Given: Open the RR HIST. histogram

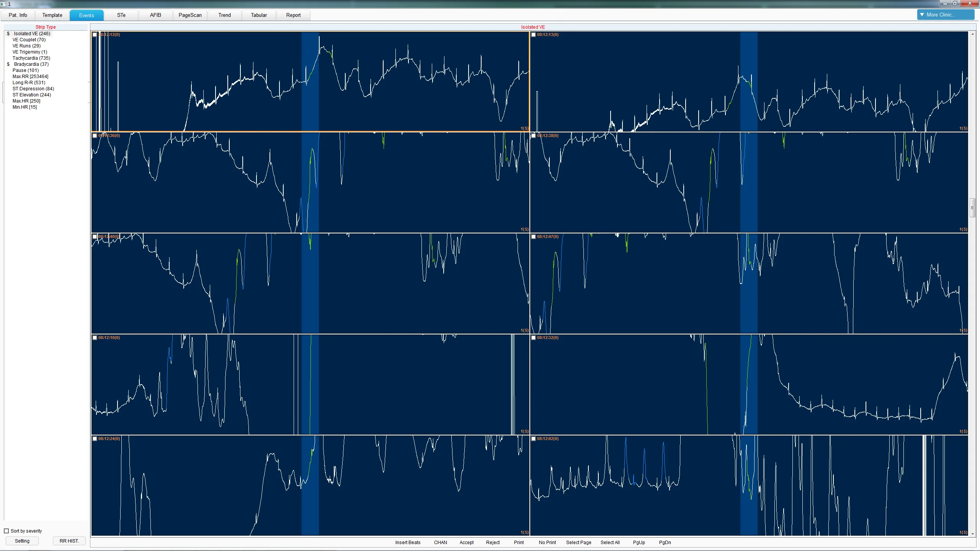Looking at the screenshot, I should [x=69, y=541].
